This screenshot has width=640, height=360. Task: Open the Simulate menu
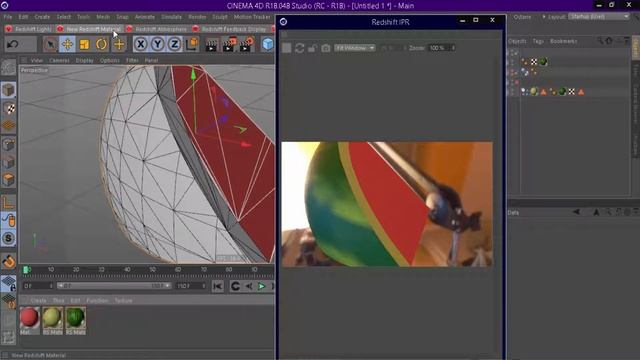pyautogui.click(x=171, y=17)
